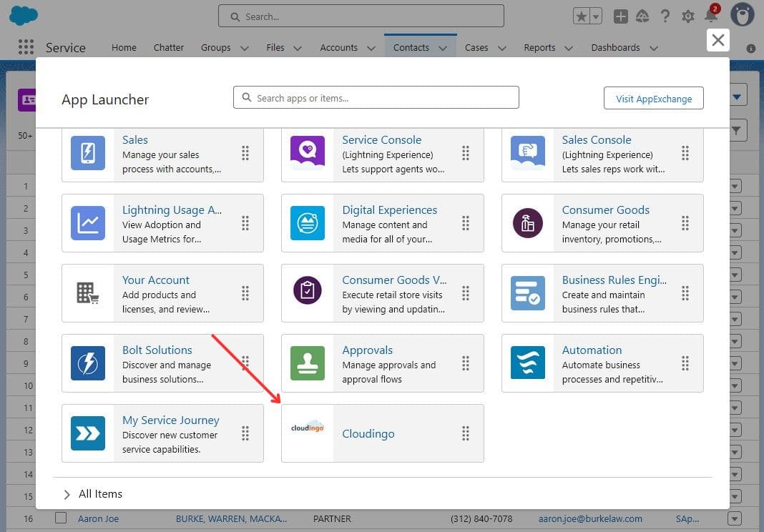Open the Cloudingo app icon

307,433
